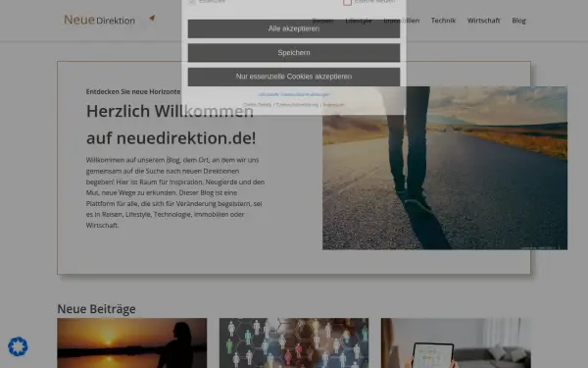Open the Technik menu item

[443, 21]
